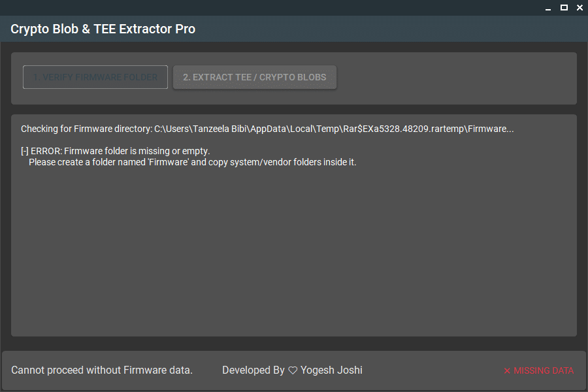Click the blank panel space right of the Extract button

coord(457,77)
